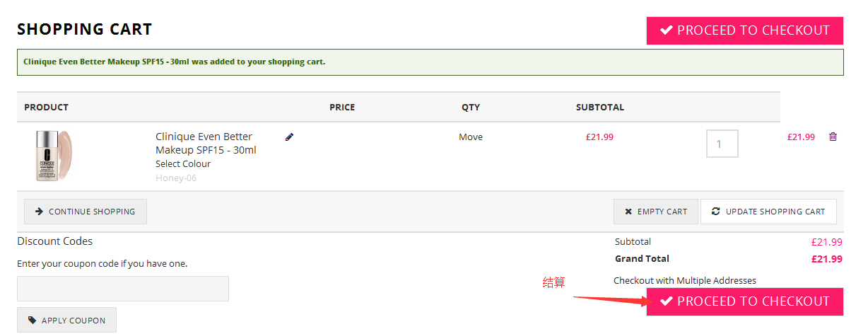The width and height of the screenshot is (868, 334).
Task: Click refresh icon on Update Shopping Cart
Action: (716, 212)
